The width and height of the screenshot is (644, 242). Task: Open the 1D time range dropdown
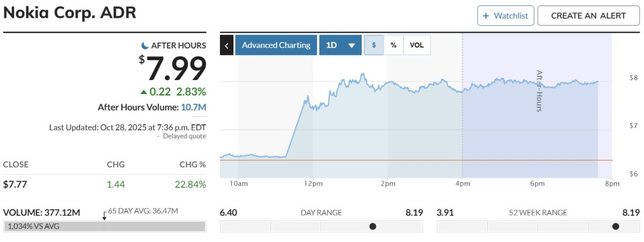click(340, 45)
